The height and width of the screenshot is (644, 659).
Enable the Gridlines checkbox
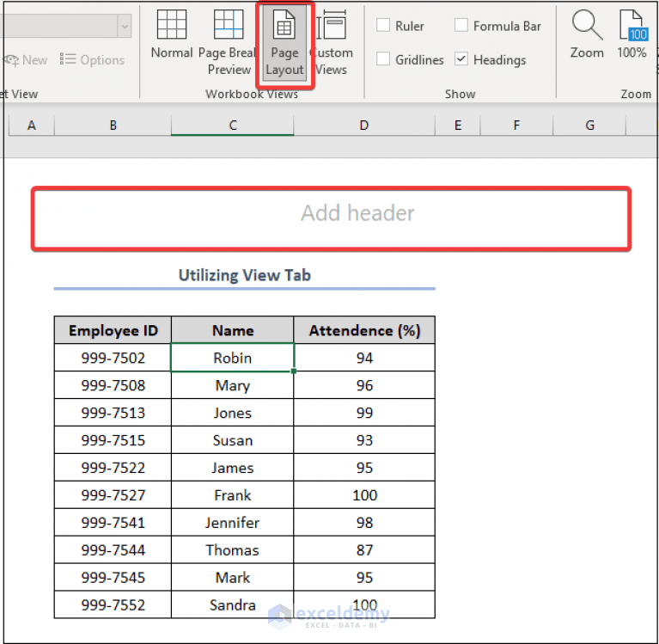pos(383,58)
